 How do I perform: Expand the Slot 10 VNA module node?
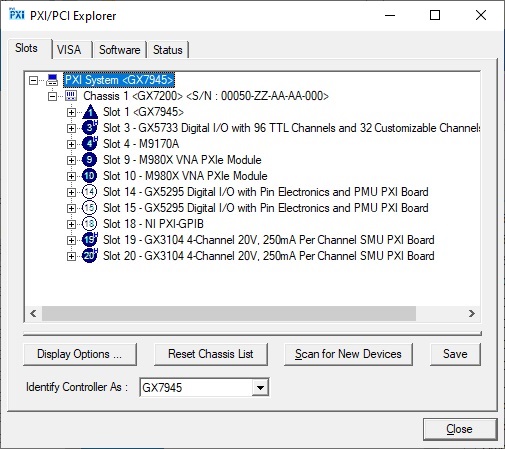pyautogui.click(x=71, y=176)
